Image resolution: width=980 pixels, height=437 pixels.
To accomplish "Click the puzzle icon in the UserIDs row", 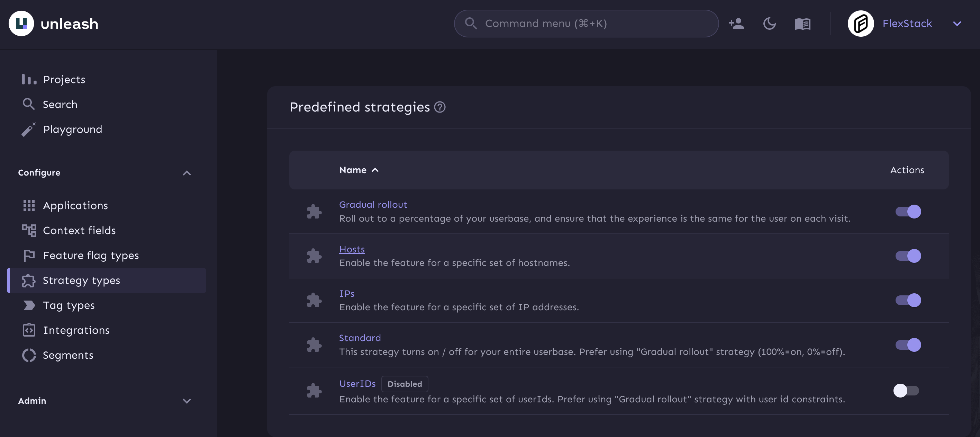I will 314,391.
